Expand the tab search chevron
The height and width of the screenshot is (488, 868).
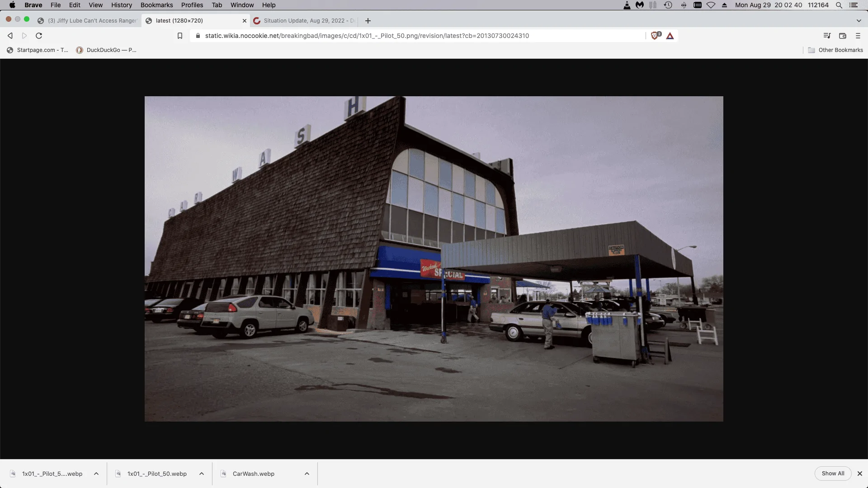859,21
